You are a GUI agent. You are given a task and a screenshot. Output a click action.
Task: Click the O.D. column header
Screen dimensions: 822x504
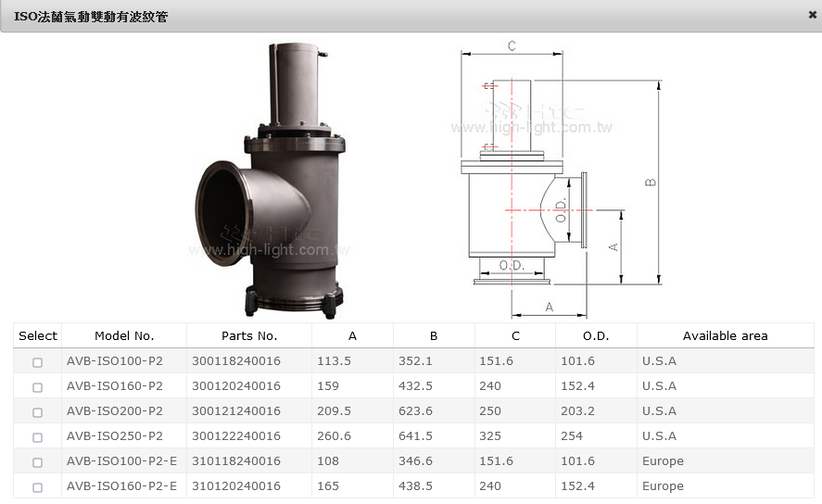596,335
